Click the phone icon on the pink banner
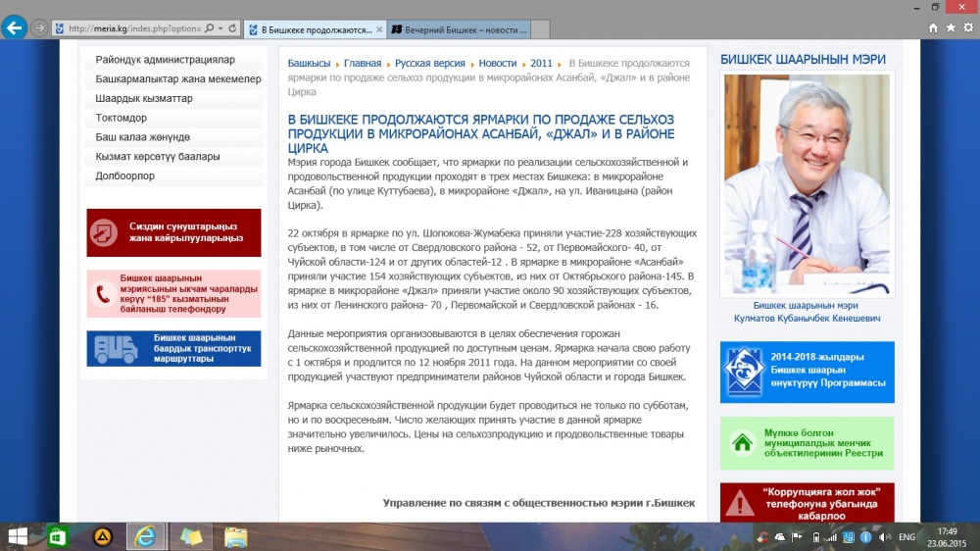 pos(103,294)
